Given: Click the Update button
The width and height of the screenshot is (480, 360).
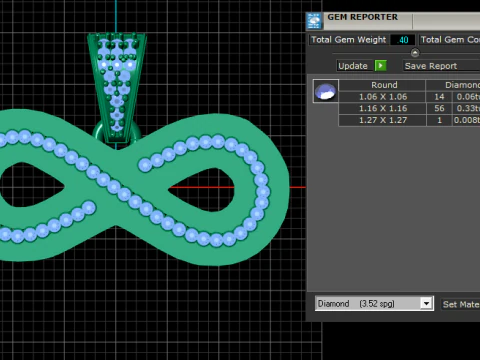Looking at the screenshot, I should click(x=353, y=66).
